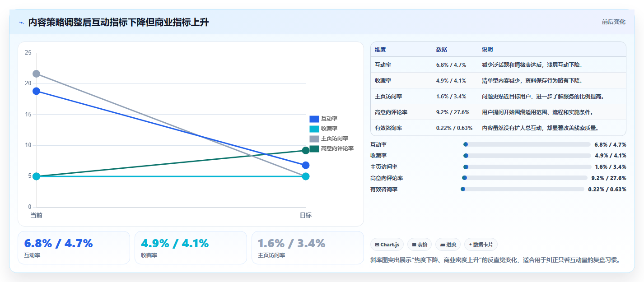The image size is (644, 282).
Task: Click the 目标 x-axis label
Action: (306, 215)
